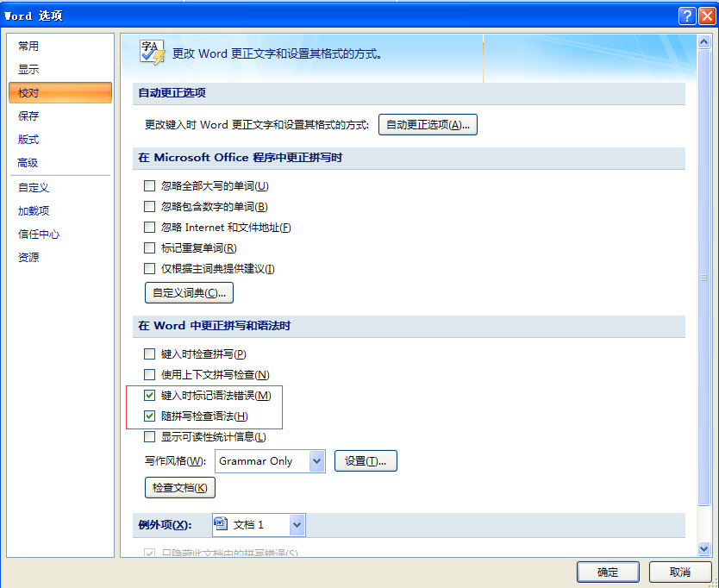Click the Word document icon in exceptions dropdown
Image resolution: width=719 pixels, height=588 pixels.
221,523
